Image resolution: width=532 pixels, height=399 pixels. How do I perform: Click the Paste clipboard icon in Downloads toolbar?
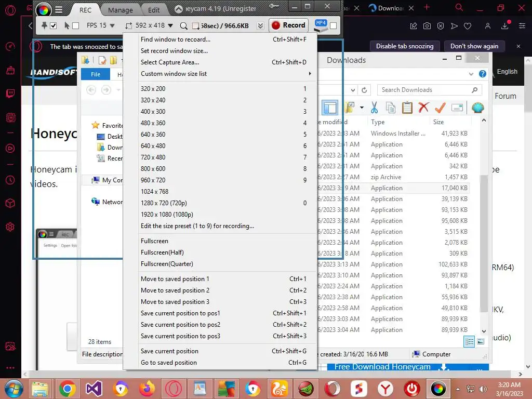click(407, 108)
